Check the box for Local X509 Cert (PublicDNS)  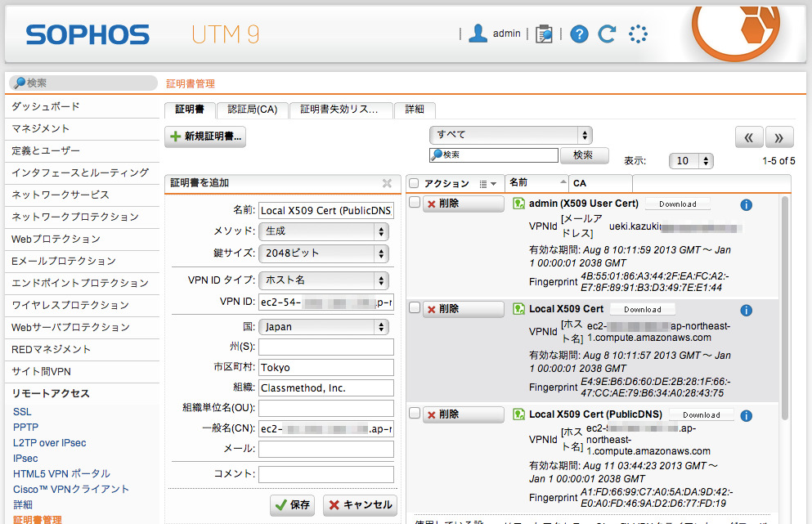[415, 413]
